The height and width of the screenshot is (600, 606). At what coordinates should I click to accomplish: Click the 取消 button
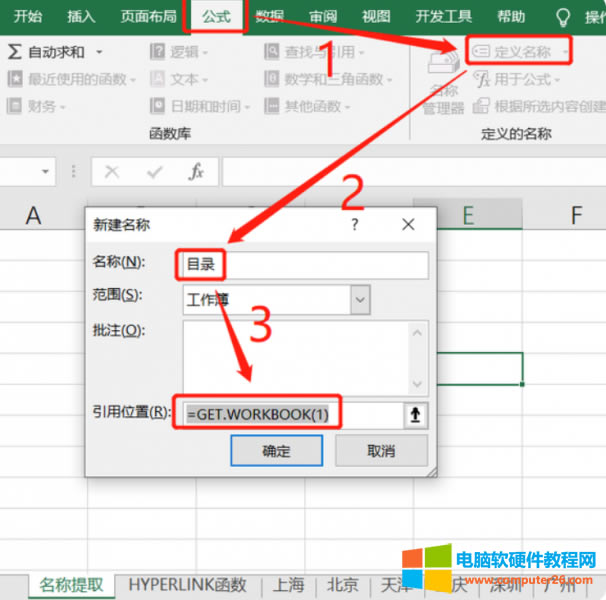point(381,451)
